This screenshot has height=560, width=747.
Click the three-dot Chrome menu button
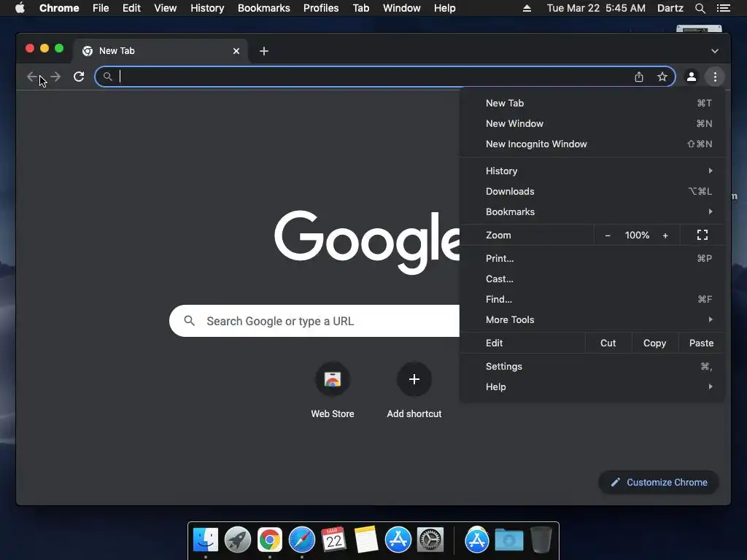click(x=715, y=77)
